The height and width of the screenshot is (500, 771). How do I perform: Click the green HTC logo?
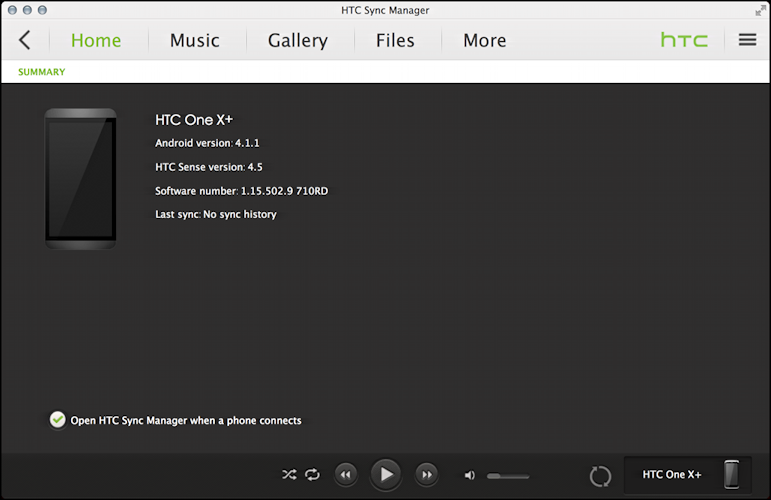coord(684,40)
